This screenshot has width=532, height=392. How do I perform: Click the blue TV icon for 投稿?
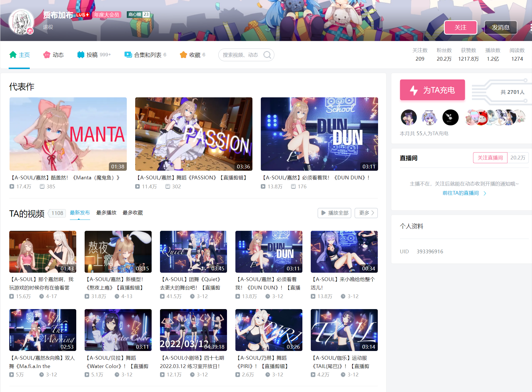81,55
